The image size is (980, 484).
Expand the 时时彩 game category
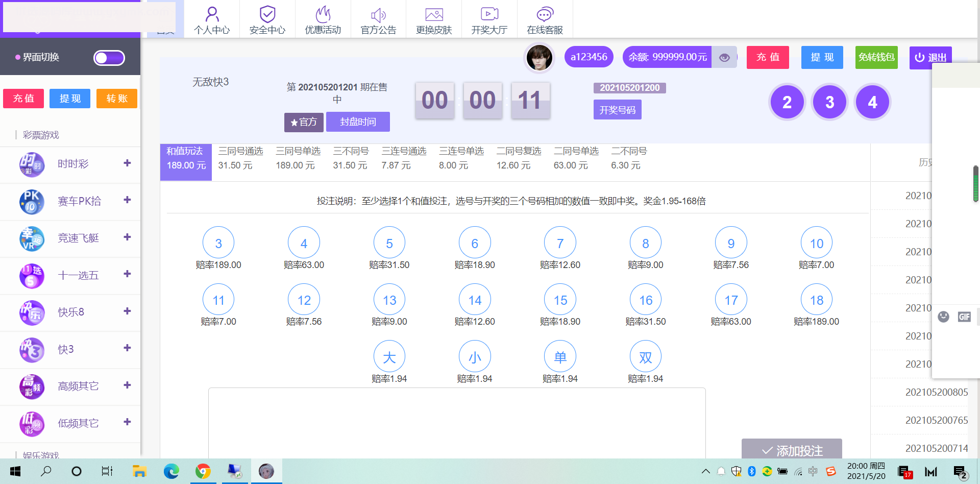pyautogui.click(x=127, y=163)
